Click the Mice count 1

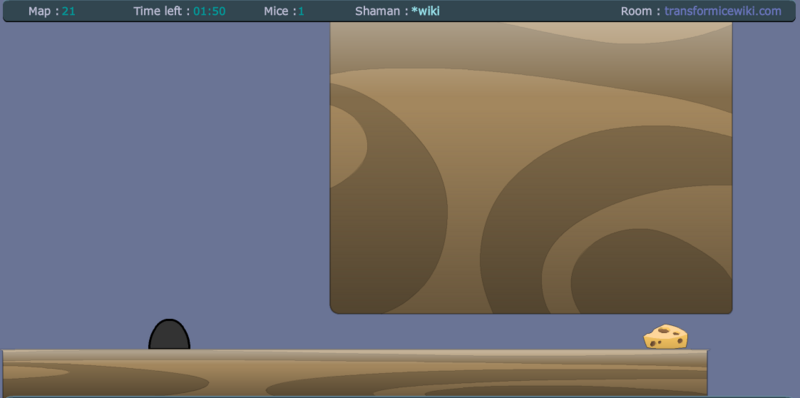point(301,11)
